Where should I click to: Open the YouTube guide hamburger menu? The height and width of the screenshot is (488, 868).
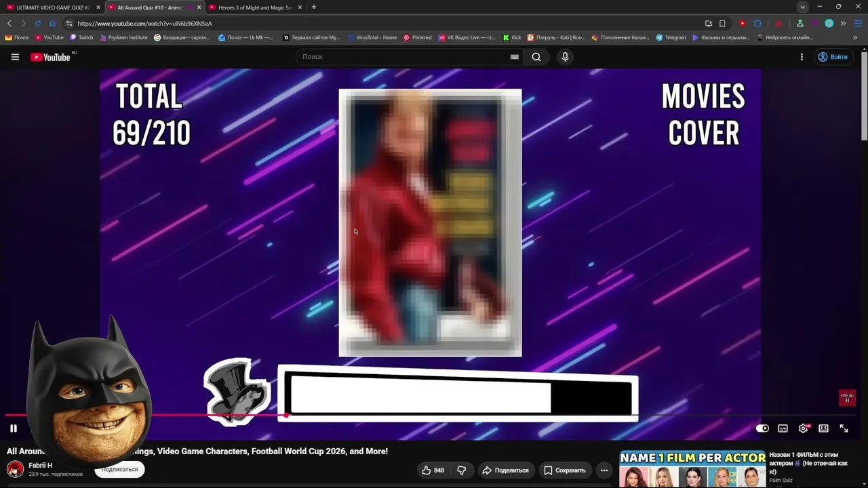[15, 57]
